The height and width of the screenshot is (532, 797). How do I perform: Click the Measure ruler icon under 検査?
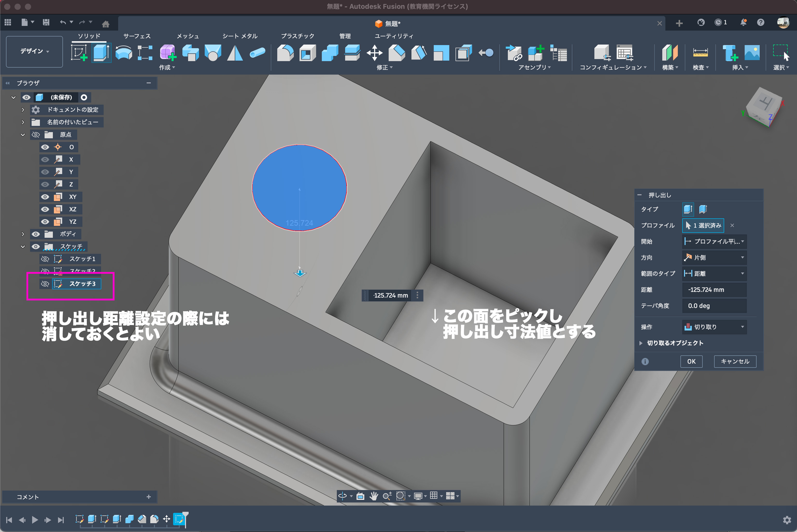point(700,53)
